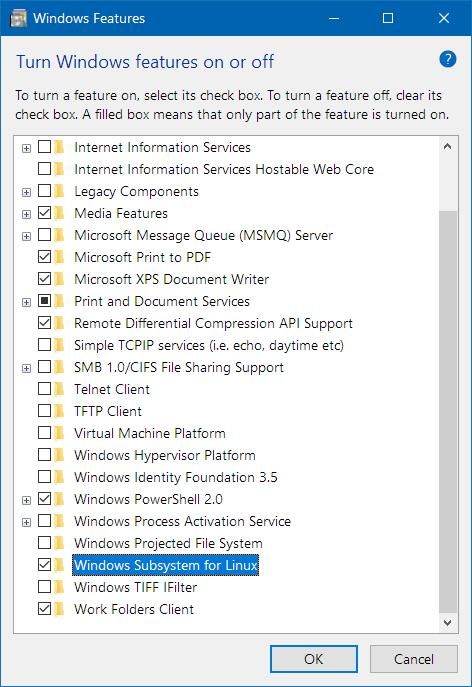
Task: Select the Windows Subsystem for Linux label
Action: (166, 565)
